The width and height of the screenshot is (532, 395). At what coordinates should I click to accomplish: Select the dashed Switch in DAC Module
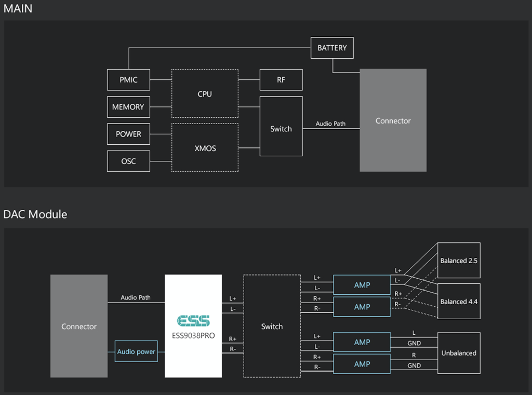coord(272,326)
